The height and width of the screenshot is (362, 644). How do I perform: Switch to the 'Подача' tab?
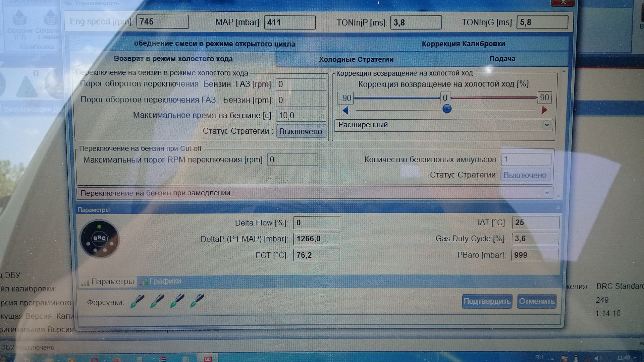point(502,59)
